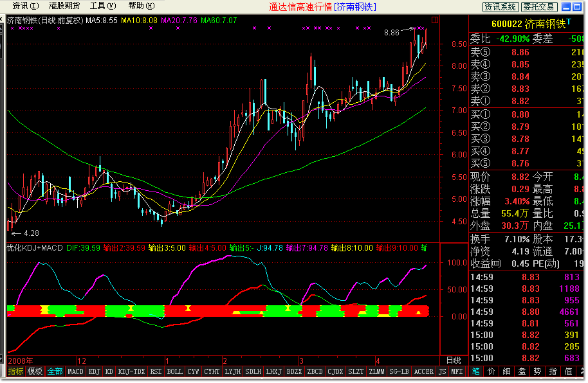
Task: Click the 换手 7.10% value
Action: [517, 238]
